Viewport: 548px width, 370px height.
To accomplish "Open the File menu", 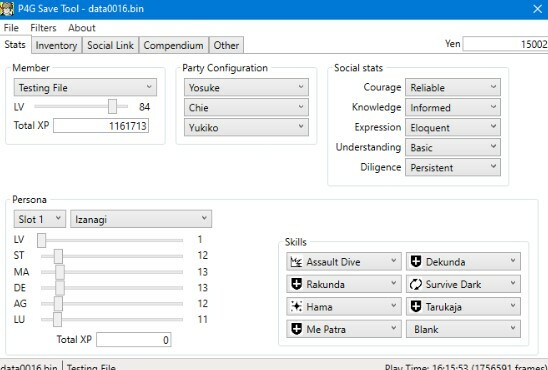I will tap(11, 28).
